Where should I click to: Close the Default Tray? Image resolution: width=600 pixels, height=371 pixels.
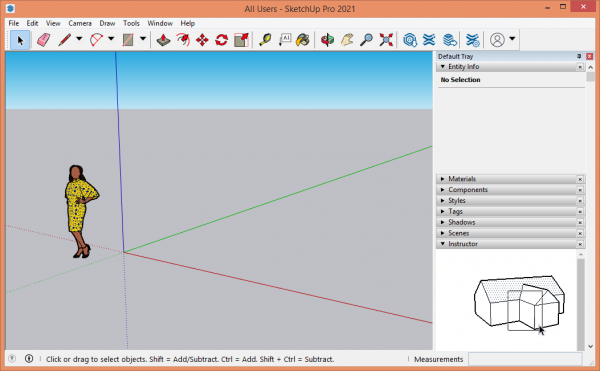point(590,56)
